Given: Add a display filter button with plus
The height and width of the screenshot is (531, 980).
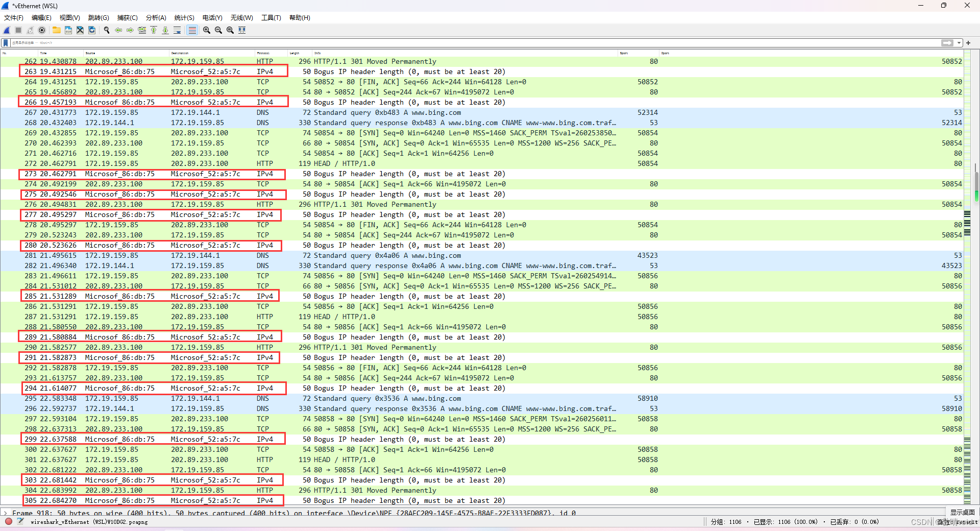Looking at the screenshot, I should point(968,43).
